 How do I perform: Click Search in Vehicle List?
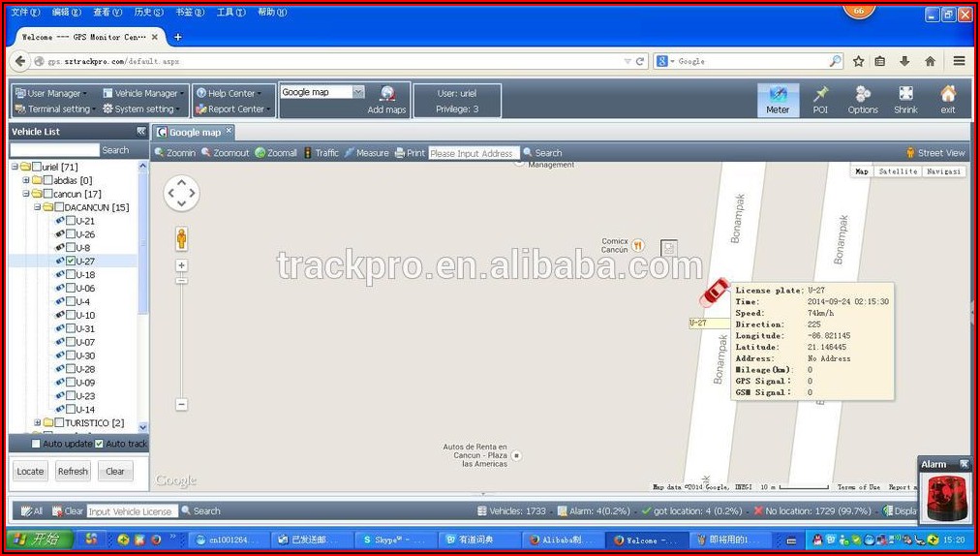115,150
